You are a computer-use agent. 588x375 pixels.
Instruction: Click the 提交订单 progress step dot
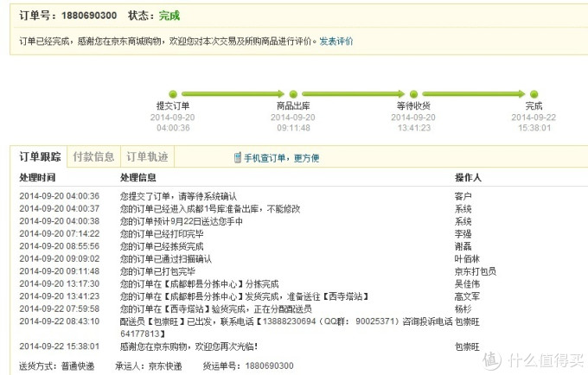pos(173,94)
